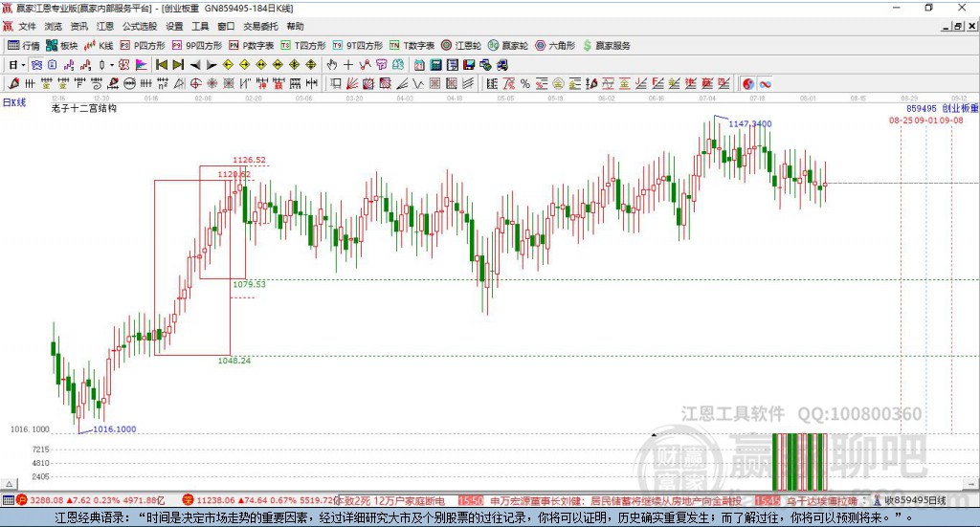Open the 公式选股 menu
Screen dimensions: 980x527
[x=139, y=27]
